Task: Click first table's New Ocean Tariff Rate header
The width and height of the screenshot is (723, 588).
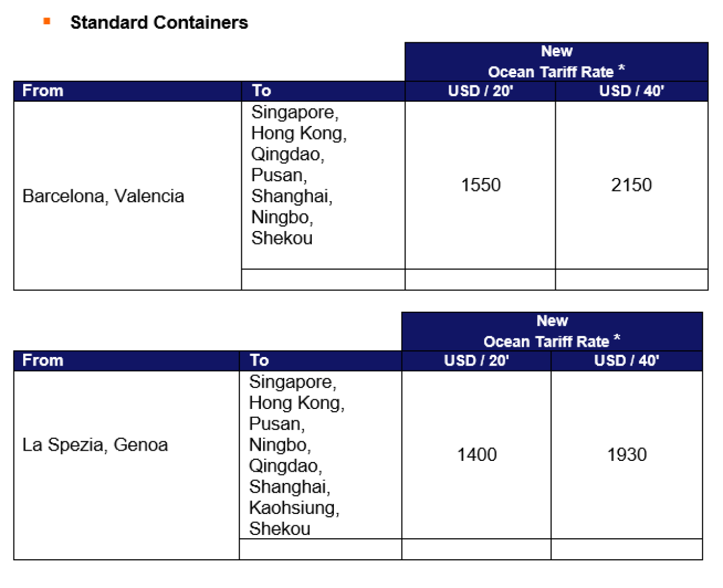Action: tap(556, 62)
